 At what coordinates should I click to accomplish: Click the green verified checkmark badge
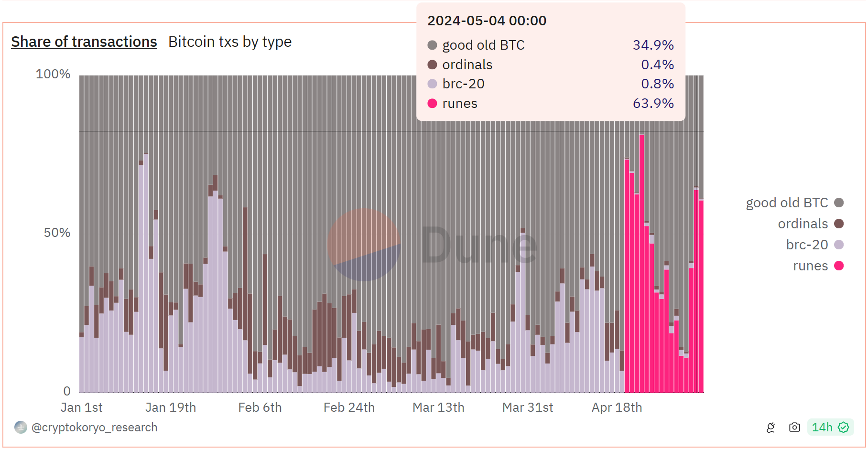(x=844, y=428)
